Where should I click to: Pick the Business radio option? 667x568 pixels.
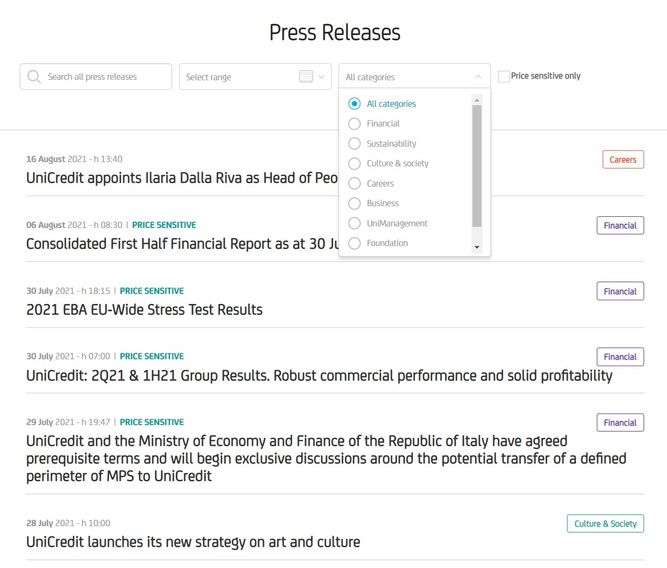pos(354,203)
